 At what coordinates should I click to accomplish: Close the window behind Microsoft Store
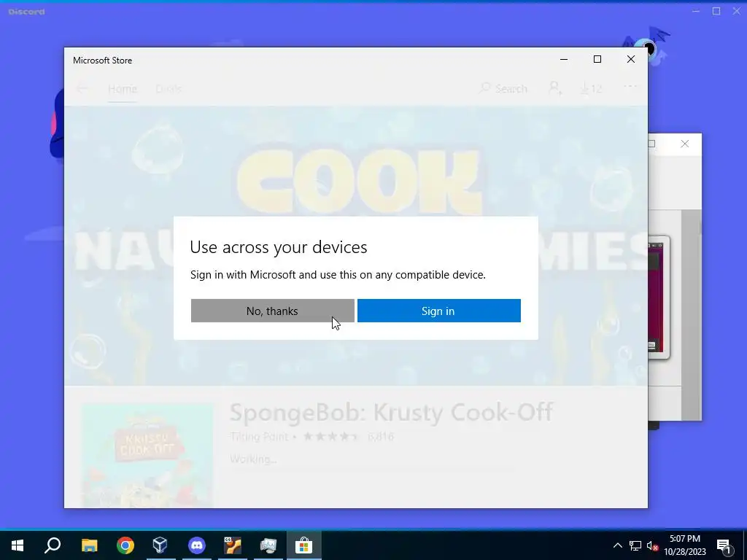684,144
